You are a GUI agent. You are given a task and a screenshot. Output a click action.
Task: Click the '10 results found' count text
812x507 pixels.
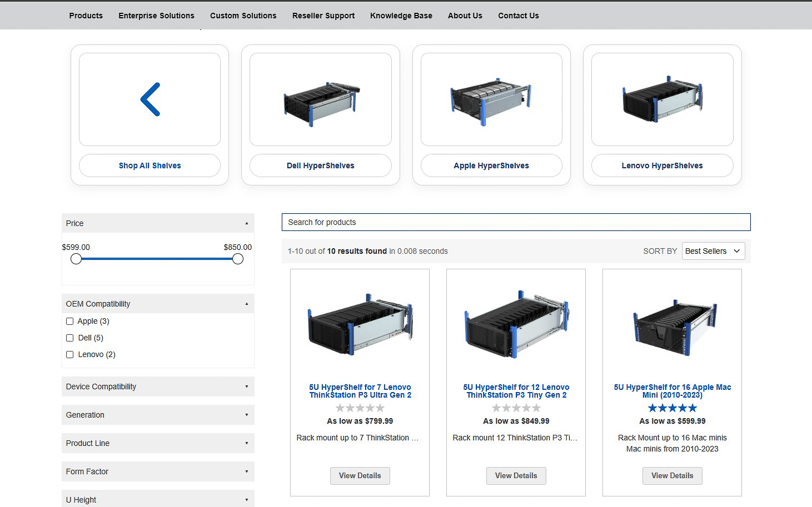point(357,251)
